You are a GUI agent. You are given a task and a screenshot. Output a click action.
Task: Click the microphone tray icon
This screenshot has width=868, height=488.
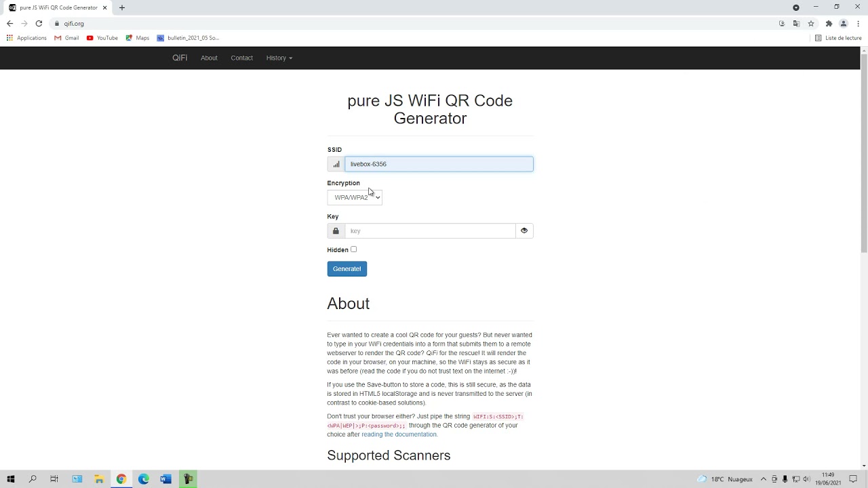[x=785, y=479]
